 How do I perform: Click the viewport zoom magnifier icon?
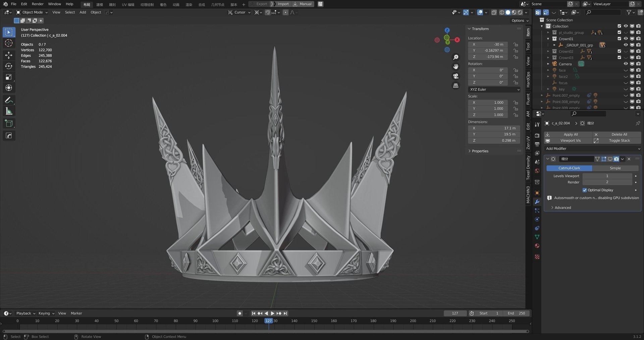tap(455, 57)
